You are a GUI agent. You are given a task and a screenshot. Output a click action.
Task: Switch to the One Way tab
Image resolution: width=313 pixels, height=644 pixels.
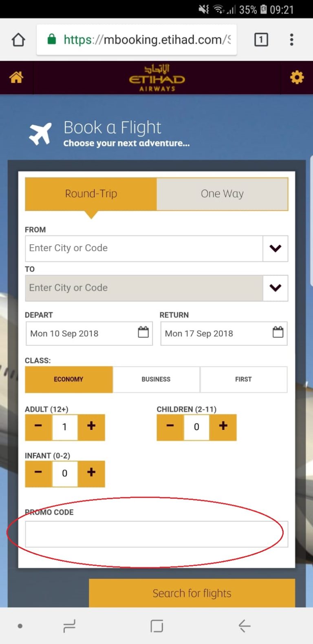tap(222, 194)
